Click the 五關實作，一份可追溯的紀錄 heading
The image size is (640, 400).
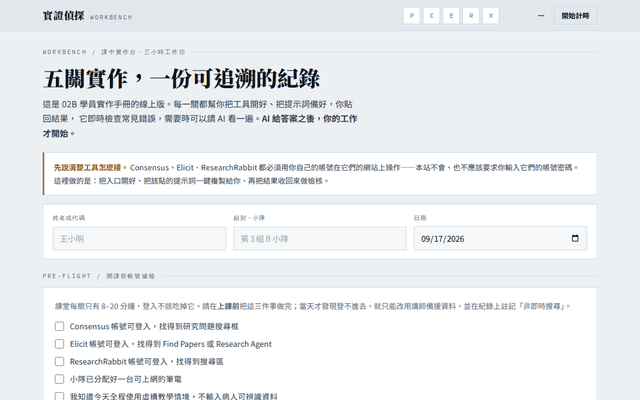tap(181, 79)
